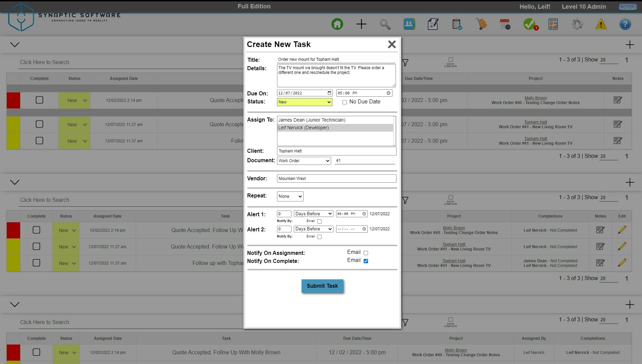
Task: Select Leif Nervick in Assign To list
Action: pyautogui.click(x=303, y=128)
